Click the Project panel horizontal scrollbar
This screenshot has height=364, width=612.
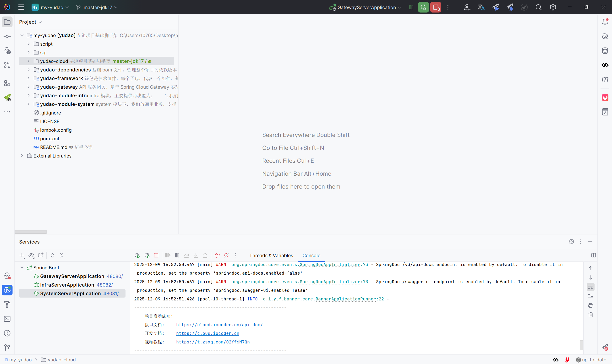[30, 232]
